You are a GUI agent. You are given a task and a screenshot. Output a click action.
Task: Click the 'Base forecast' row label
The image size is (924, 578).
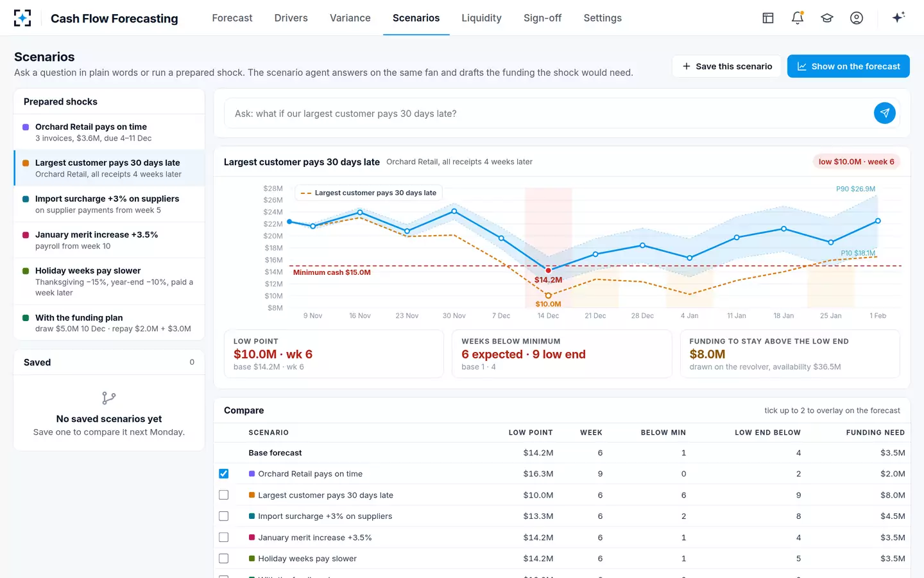click(275, 453)
